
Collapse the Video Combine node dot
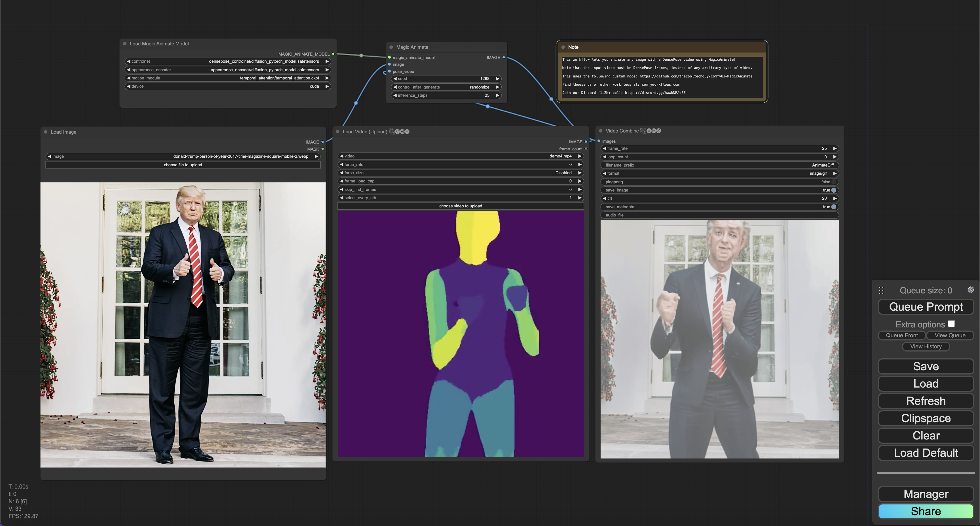pos(601,131)
